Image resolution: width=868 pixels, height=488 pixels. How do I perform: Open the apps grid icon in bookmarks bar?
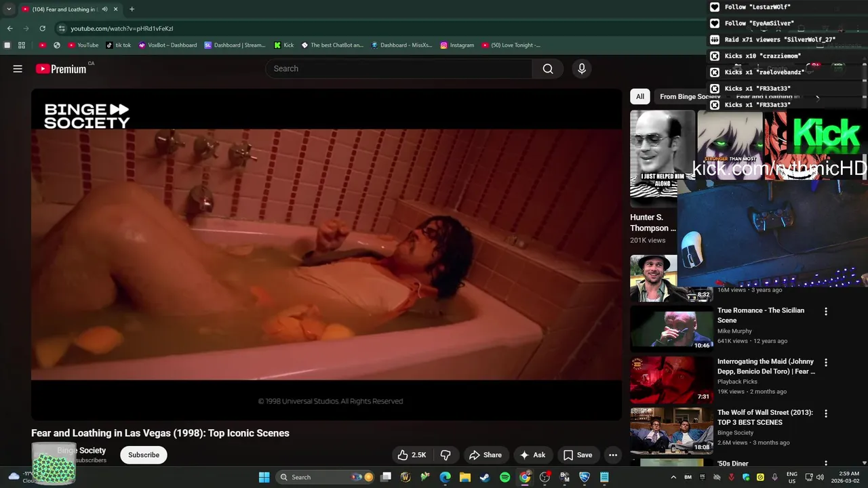(x=22, y=45)
